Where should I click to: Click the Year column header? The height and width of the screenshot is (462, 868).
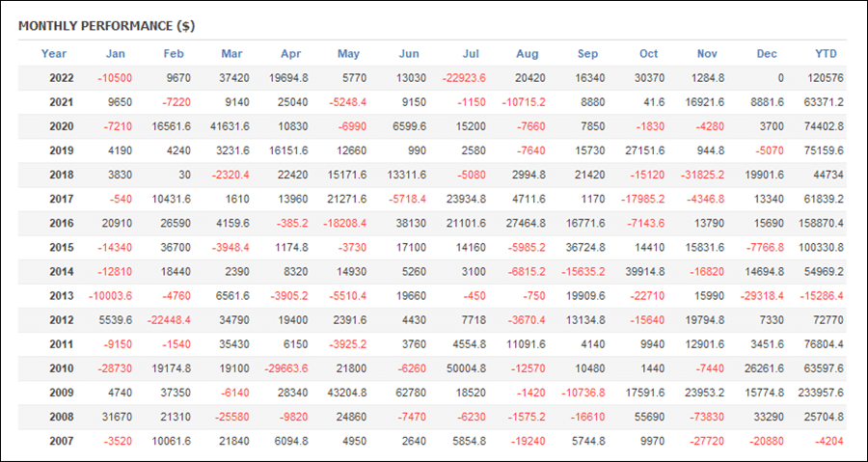(54, 54)
